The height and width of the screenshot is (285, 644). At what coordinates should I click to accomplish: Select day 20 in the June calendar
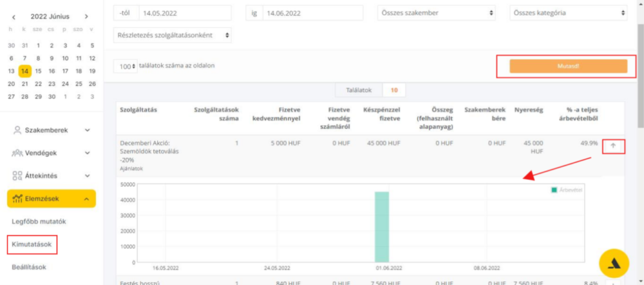[x=11, y=84]
